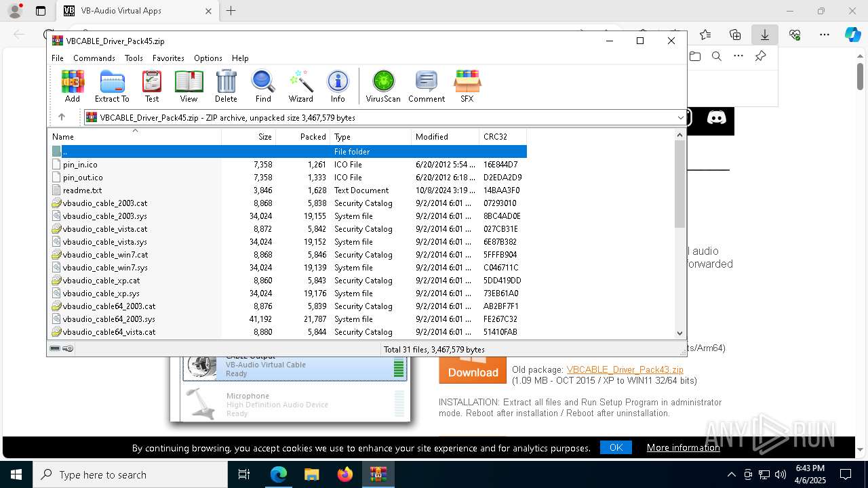Click the Add toolbar icon in WinRAR
This screenshot has height=488, width=868.
click(x=73, y=86)
